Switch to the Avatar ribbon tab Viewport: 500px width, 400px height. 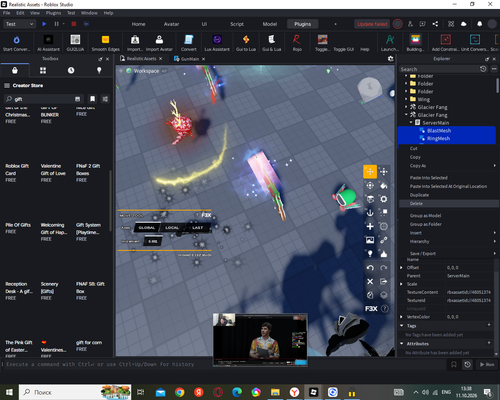[171, 24]
